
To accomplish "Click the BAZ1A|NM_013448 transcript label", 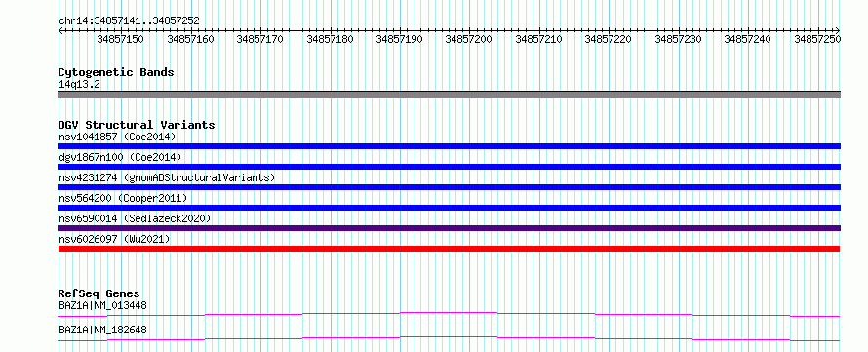I will pyautogui.click(x=102, y=305).
